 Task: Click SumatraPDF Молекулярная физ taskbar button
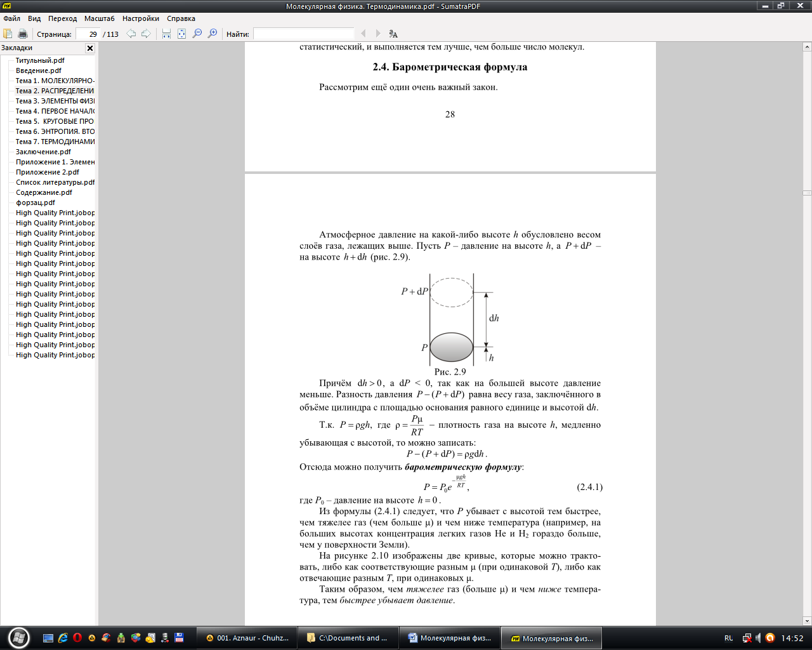551,638
